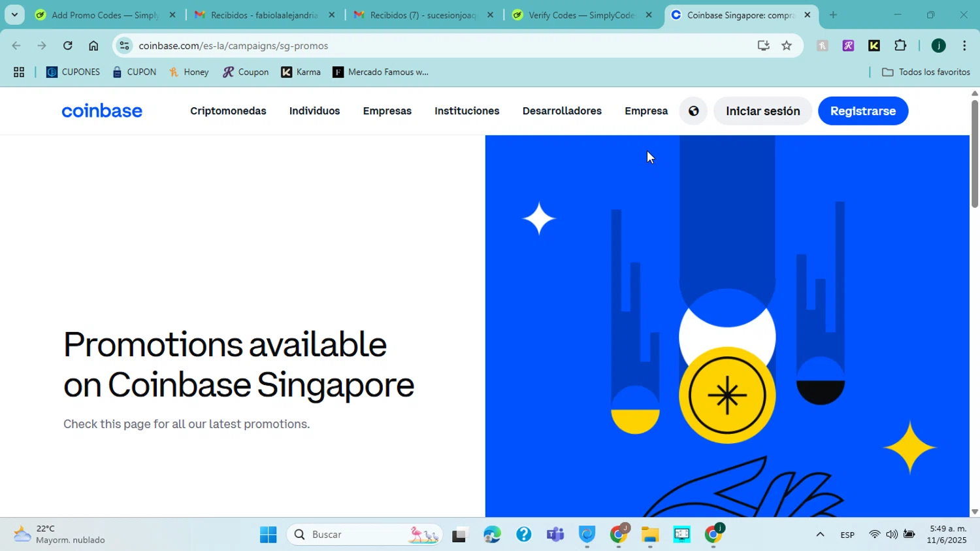Switch to Verify Codes SimplyCodes tab
The image size is (980, 551).
coord(581,15)
